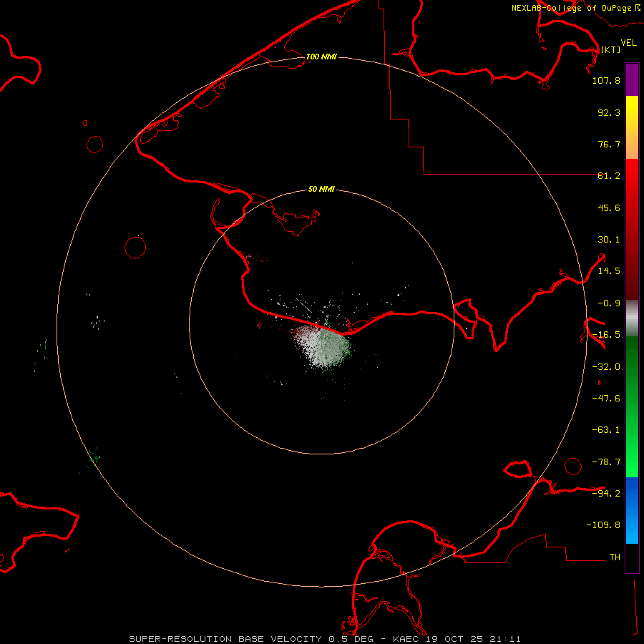Click the small logo icon after DuPage

pos(637,8)
